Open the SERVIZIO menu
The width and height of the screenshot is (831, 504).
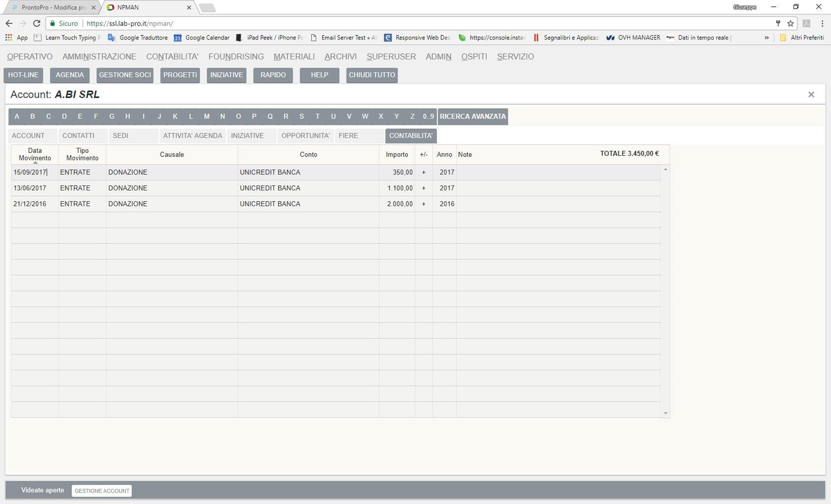515,57
